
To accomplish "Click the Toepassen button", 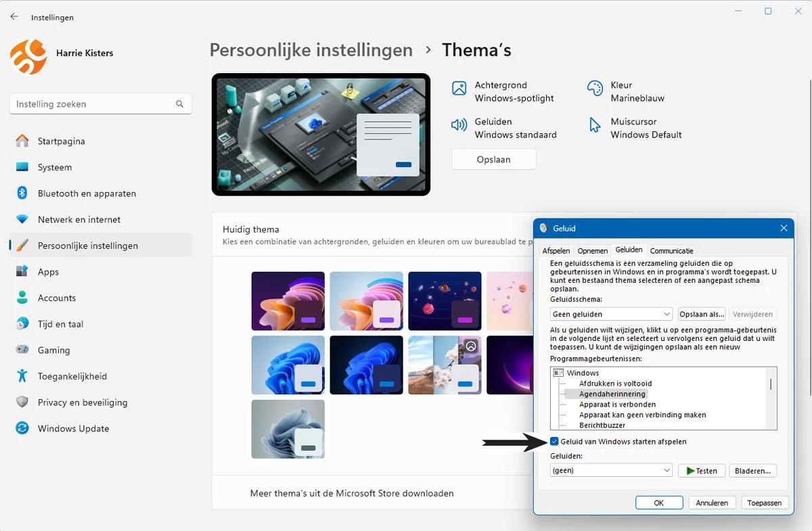I will [x=765, y=503].
